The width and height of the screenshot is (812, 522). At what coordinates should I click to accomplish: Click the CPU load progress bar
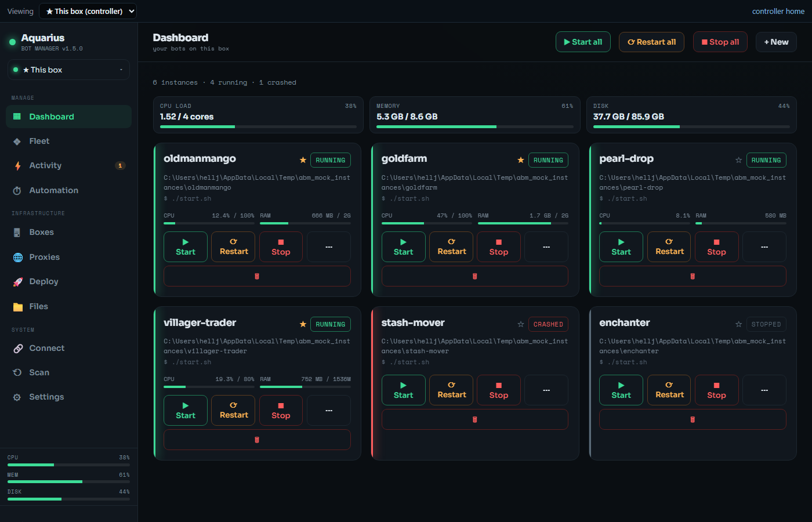pos(258,126)
